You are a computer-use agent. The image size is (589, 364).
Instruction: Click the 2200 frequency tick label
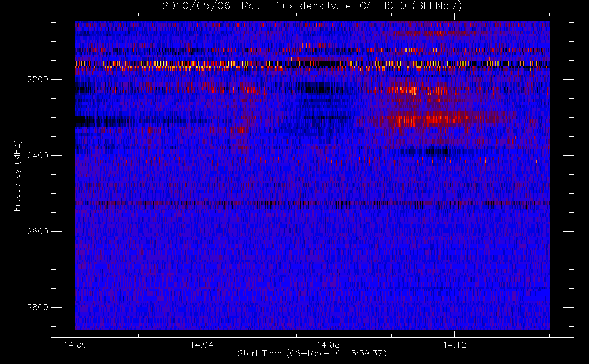click(x=37, y=79)
